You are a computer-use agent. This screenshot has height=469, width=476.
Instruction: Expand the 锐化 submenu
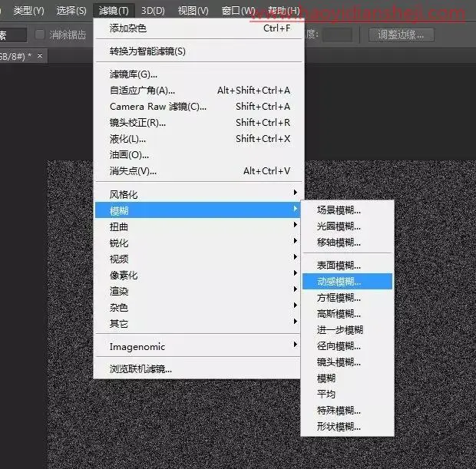tap(198, 243)
